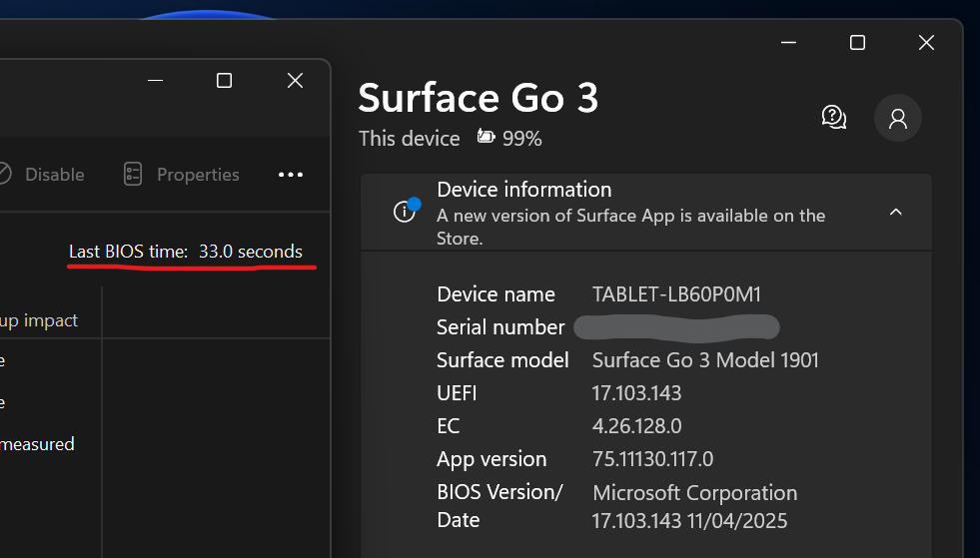Click the 99% battery percentage text
Screen dimensions: 980x558
521,138
